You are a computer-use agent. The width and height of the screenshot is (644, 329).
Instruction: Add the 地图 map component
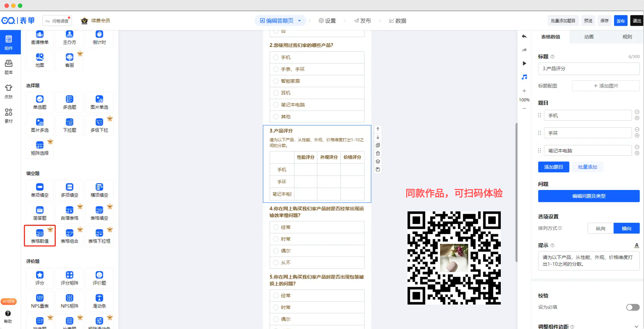[x=40, y=60]
